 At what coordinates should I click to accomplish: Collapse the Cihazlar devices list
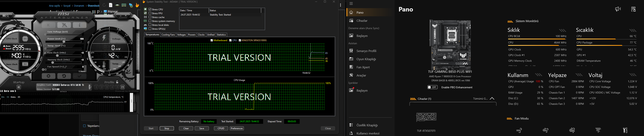point(492,99)
